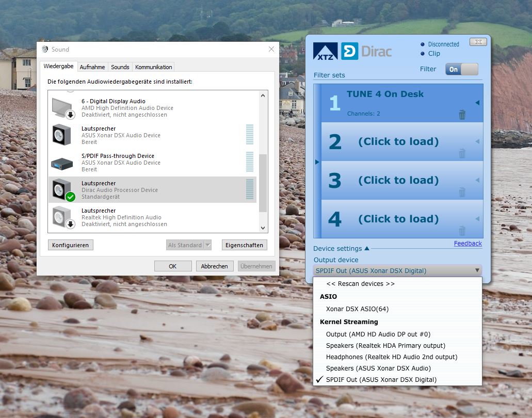The width and height of the screenshot is (532, 418).
Task: Click the Dirac D logo icon
Action: coord(349,51)
